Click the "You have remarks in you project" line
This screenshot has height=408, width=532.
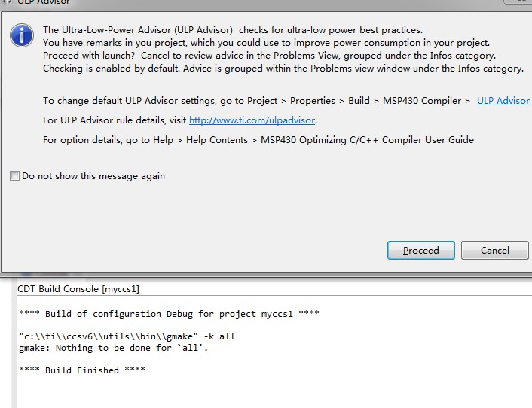(266, 43)
